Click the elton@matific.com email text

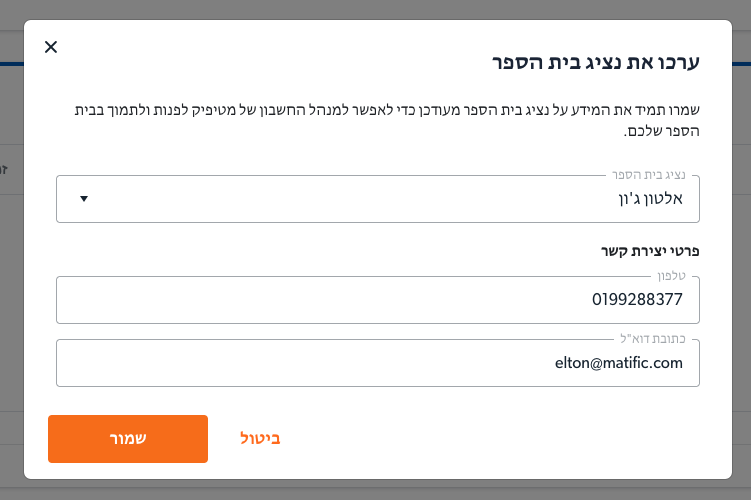point(619,363)
